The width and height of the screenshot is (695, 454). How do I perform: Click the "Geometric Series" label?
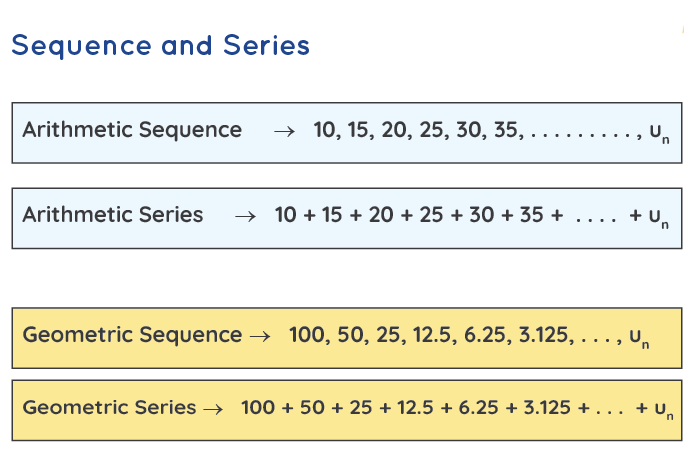(109, 407)
